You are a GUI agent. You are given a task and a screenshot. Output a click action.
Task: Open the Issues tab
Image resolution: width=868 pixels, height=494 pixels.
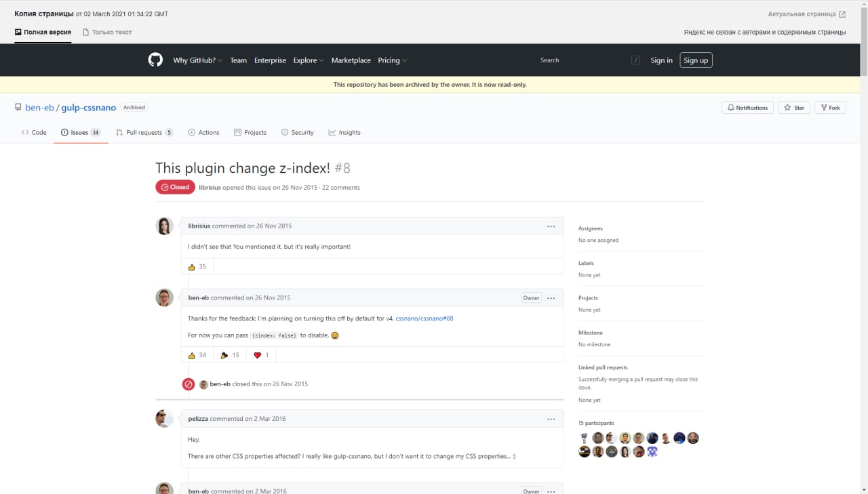pos(81,133)
